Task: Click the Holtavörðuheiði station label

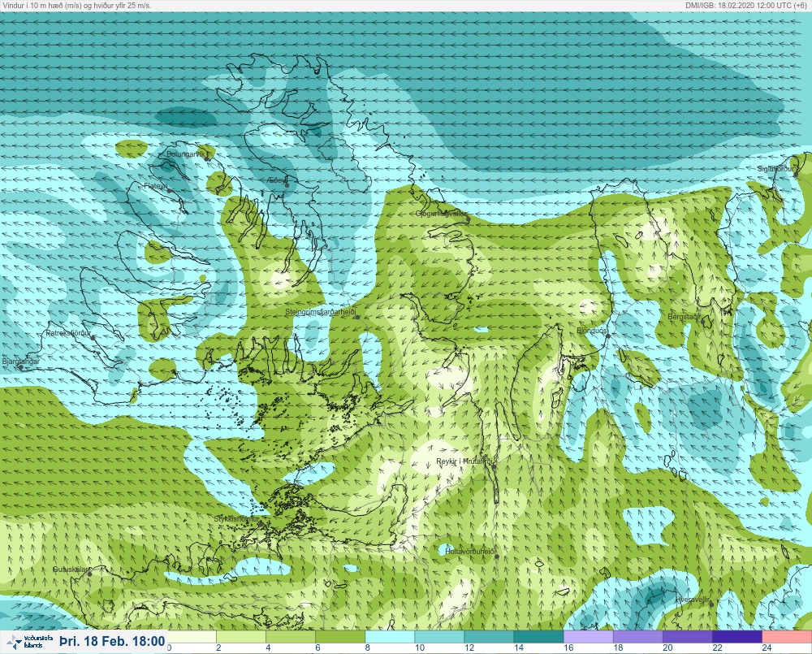Action: pyautogui.click(x=471, y=552)
